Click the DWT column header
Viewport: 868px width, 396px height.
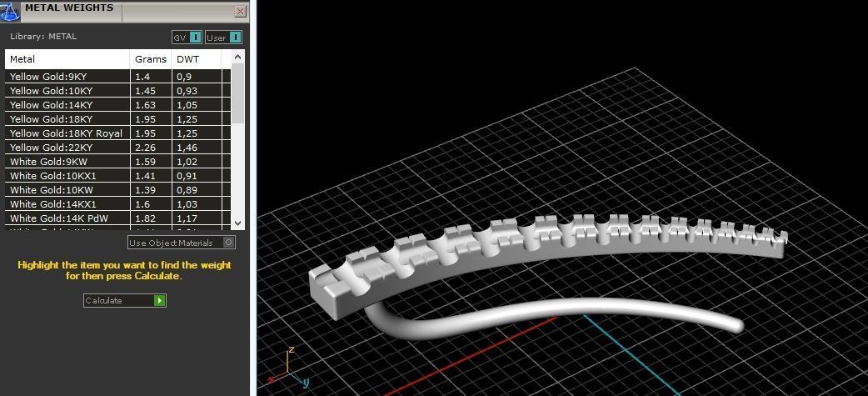pyautogui.click(x=197, y=59)
